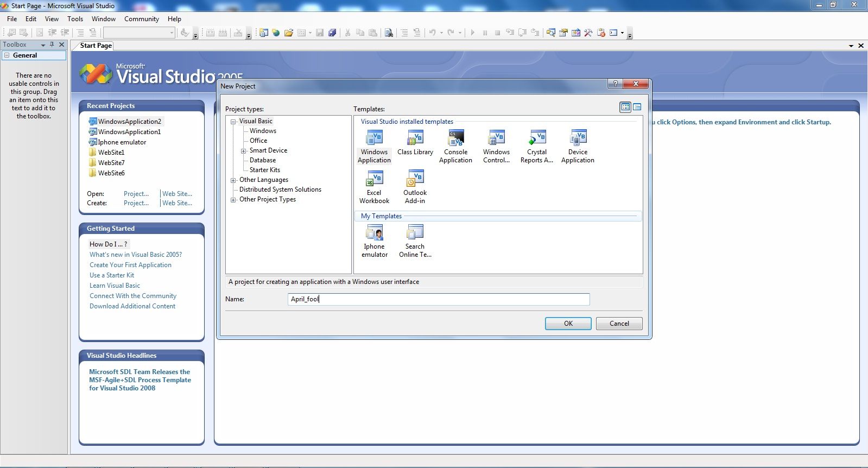Click the Save toolbar icon

(x=320, y=33)
